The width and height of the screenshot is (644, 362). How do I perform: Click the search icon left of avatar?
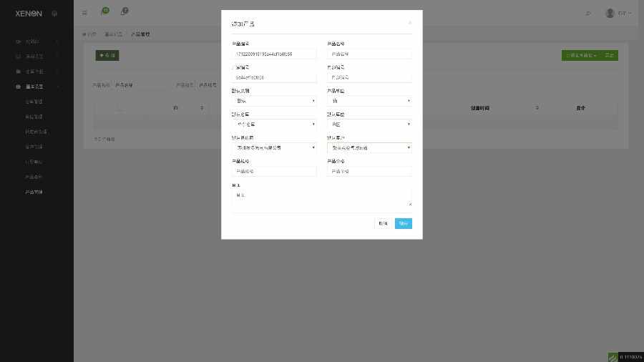pos(587,14)
